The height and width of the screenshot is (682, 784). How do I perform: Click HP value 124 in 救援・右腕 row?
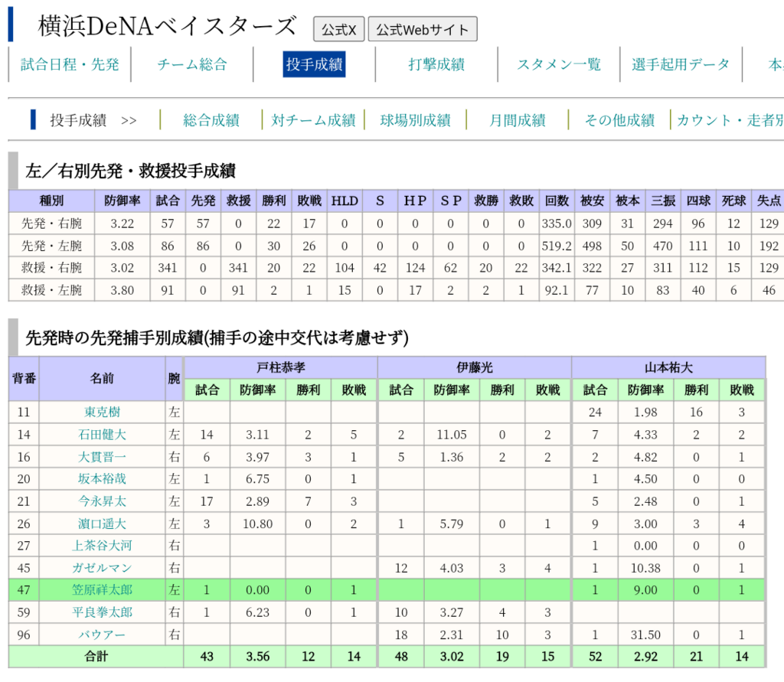[x=415, y=268]
